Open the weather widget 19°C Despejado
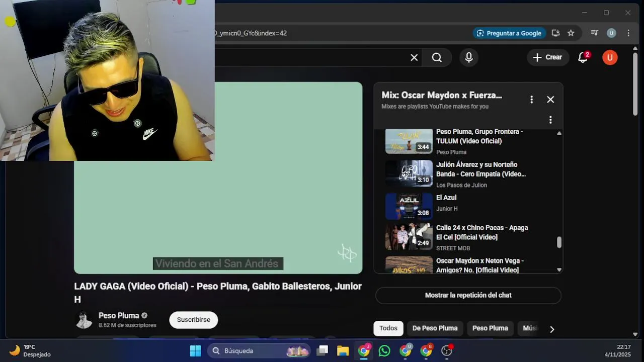This screenshot has height=362, width=644. coord(30,350)
